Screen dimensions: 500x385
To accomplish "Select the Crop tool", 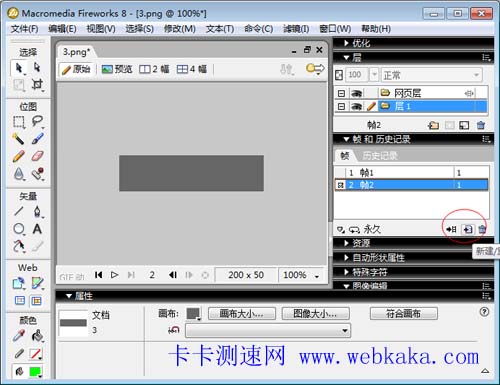I will 37,85.
